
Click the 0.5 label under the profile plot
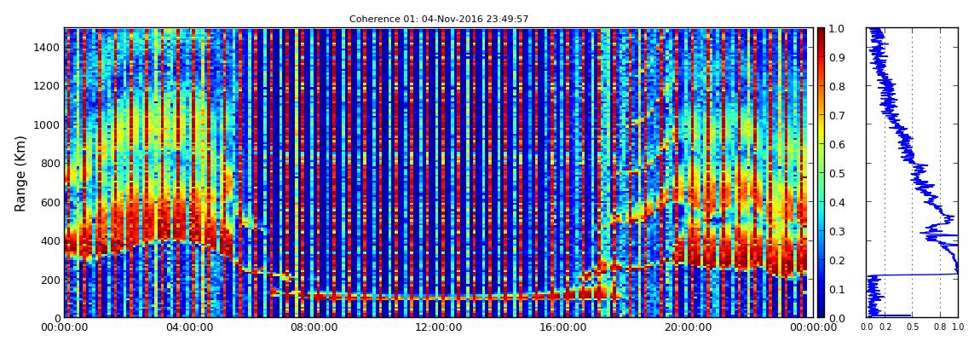913,327
